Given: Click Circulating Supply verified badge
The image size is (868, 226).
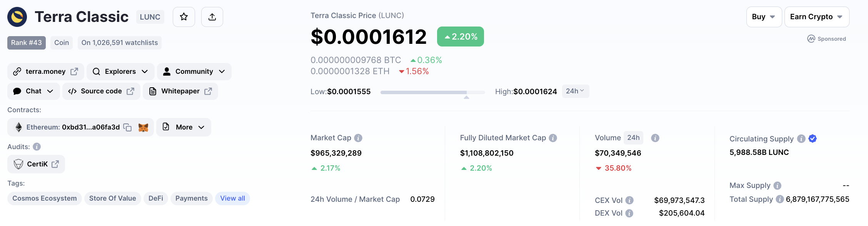Looking at the screenshot, I should pos(813,138).
